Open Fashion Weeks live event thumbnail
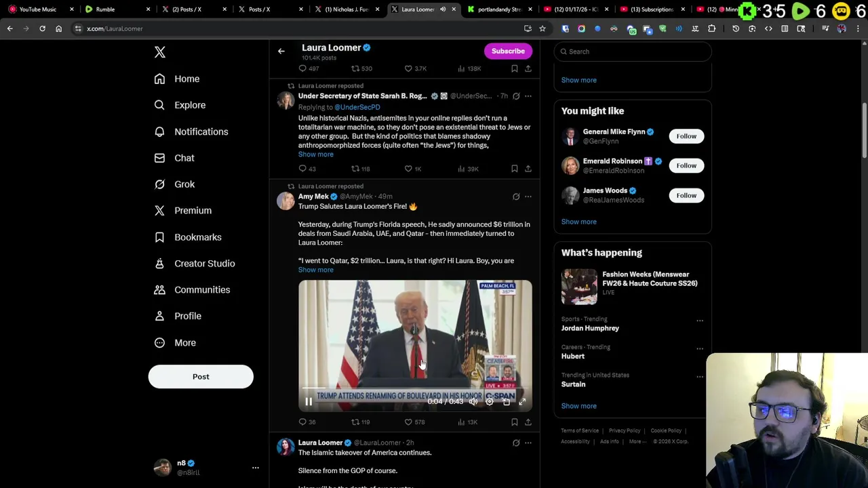The image size is (868, 488). 579,287
